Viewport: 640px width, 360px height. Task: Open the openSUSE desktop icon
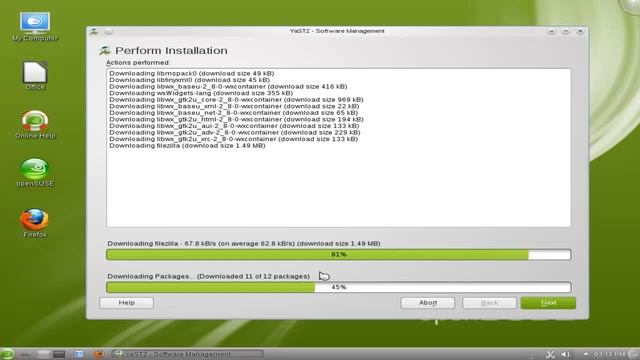35,173
